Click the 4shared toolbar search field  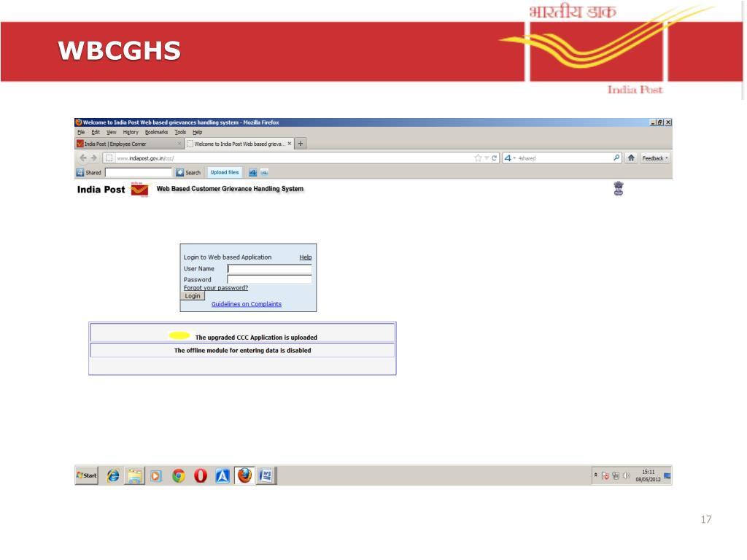coord(139,172)
